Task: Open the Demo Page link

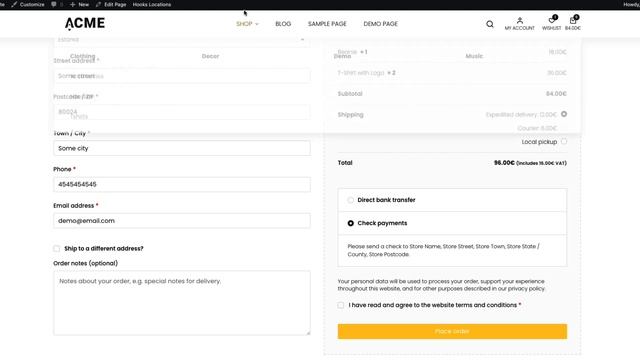Action: coord(380,24)
